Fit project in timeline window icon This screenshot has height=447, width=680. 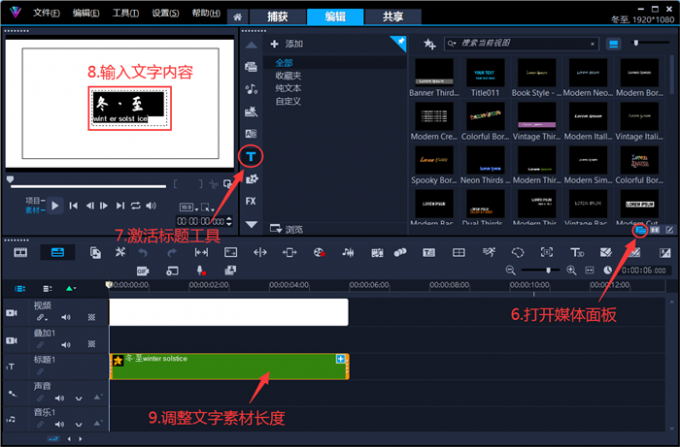(589, 271)
